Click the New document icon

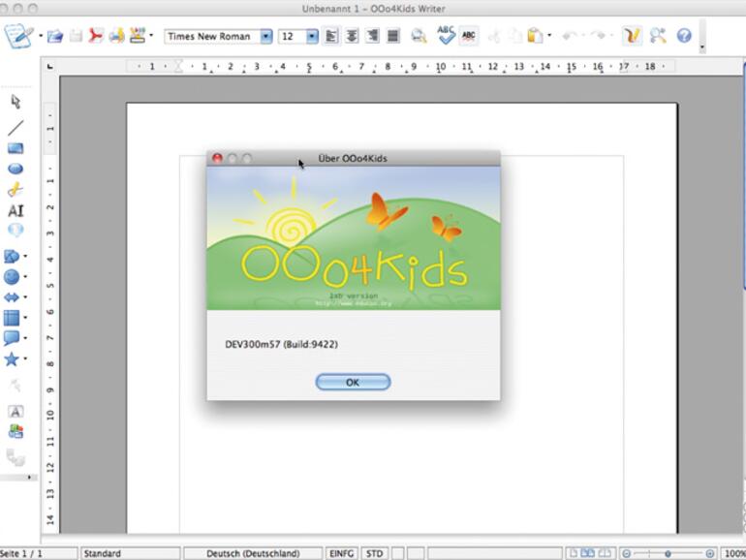18,36
